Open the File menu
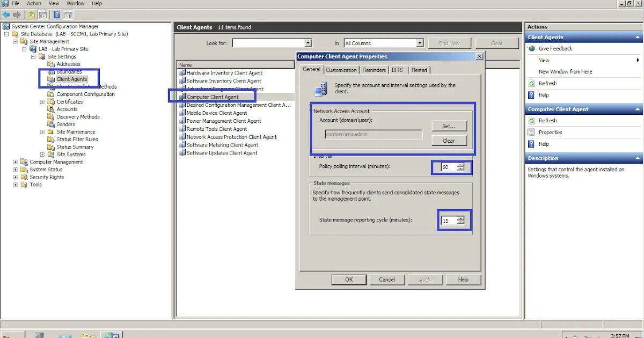The image size is (644, 338). point(16,3)
